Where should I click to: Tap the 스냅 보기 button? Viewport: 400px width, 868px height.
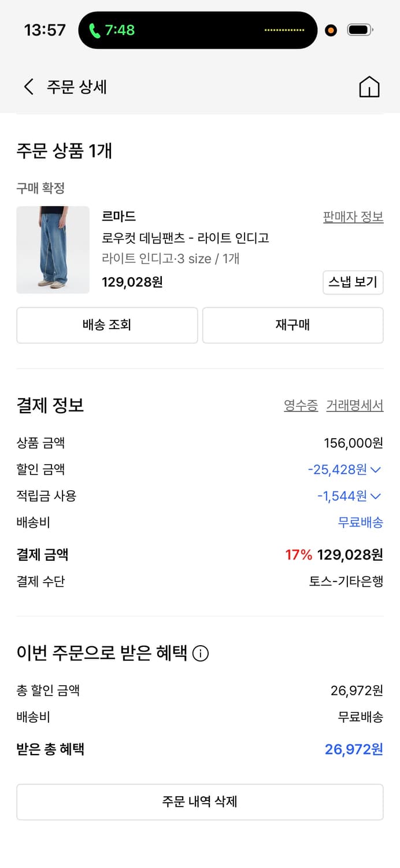tap(353, 282)
